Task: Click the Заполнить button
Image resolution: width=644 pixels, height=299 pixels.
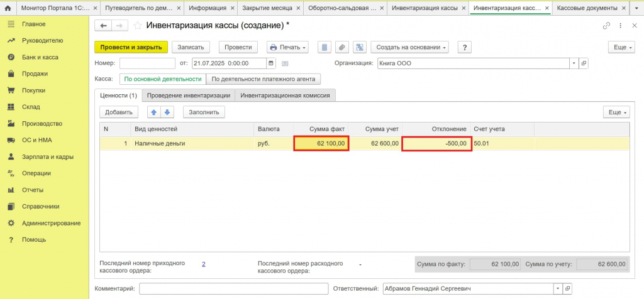Action: 204,112
